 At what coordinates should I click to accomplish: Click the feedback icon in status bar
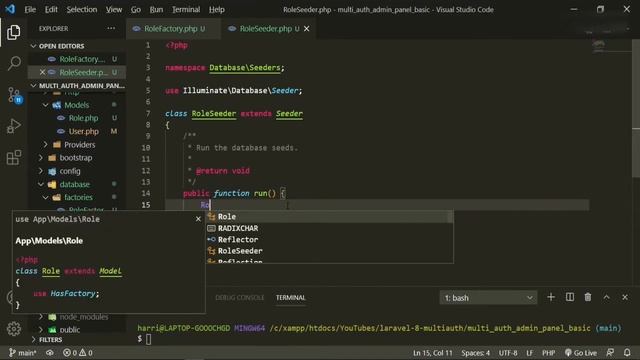coord(610,352)
